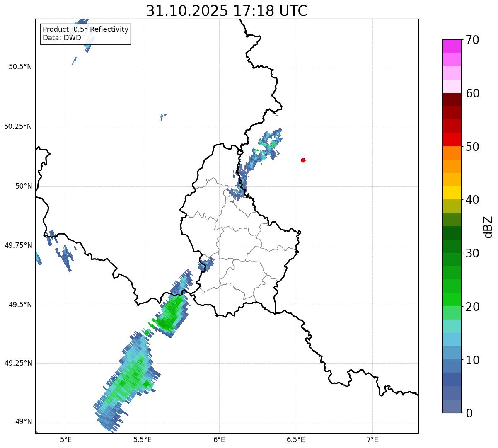Click the 'Product: 0.5° Reflectivity' legend text
The image size is (498, 448).
click(x=85, y=30)
